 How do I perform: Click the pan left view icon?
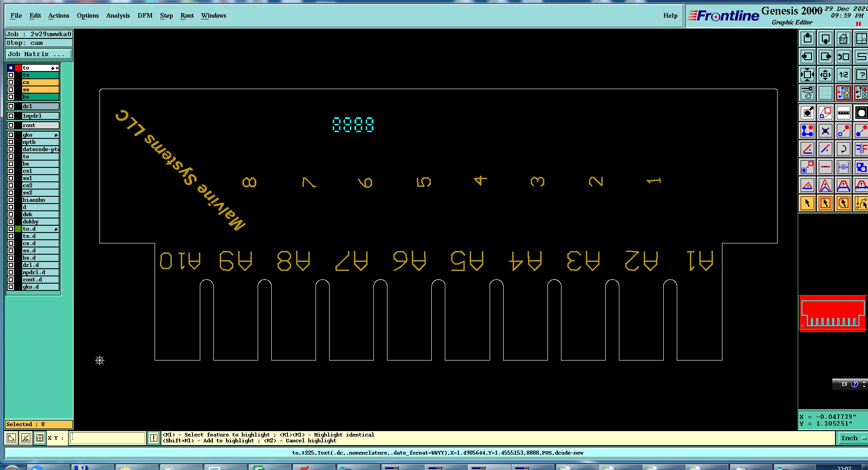[807, 57]
